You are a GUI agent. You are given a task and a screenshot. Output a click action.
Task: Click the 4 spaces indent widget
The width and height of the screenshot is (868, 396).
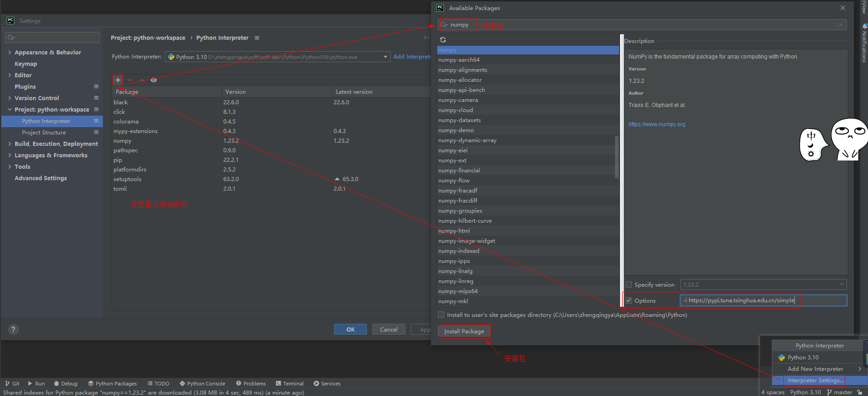773,392
